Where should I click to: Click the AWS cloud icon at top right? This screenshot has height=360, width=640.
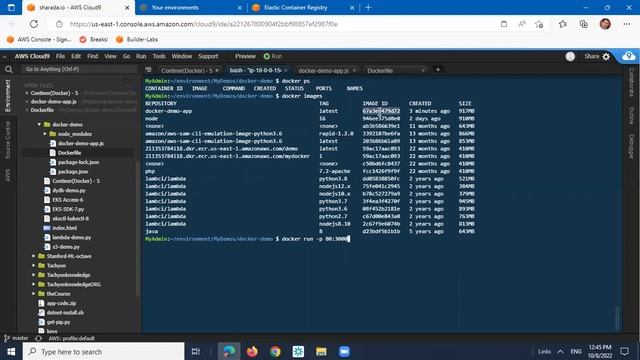click(629, 56)
